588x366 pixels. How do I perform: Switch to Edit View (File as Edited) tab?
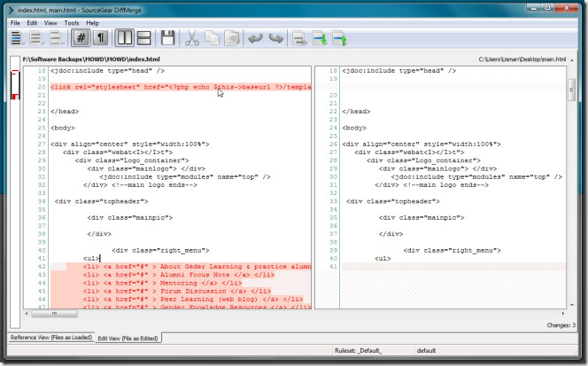pos(128,339)
